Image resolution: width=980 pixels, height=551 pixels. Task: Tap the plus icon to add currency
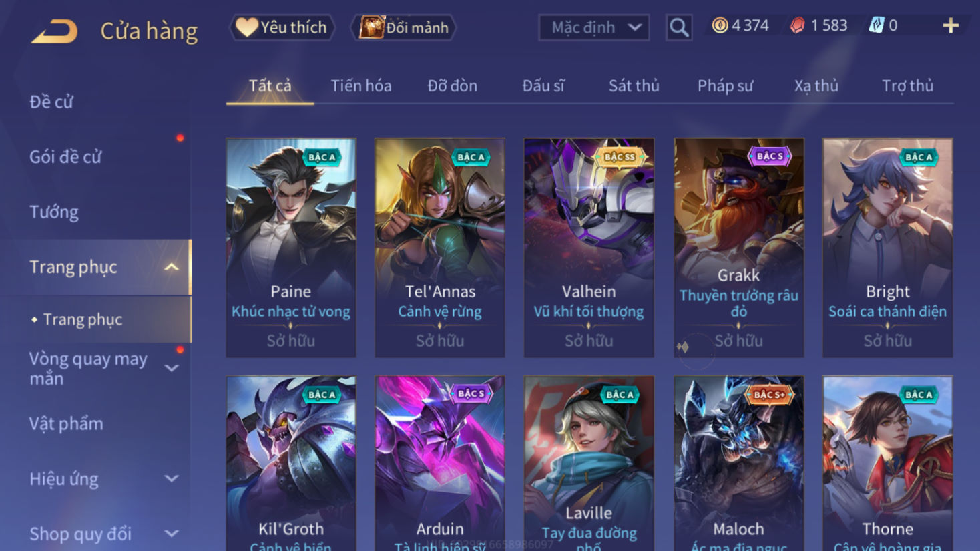951,26
